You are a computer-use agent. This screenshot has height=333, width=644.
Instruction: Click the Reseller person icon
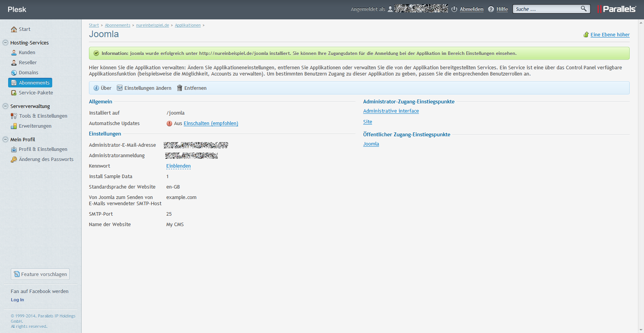coord(14,63)
